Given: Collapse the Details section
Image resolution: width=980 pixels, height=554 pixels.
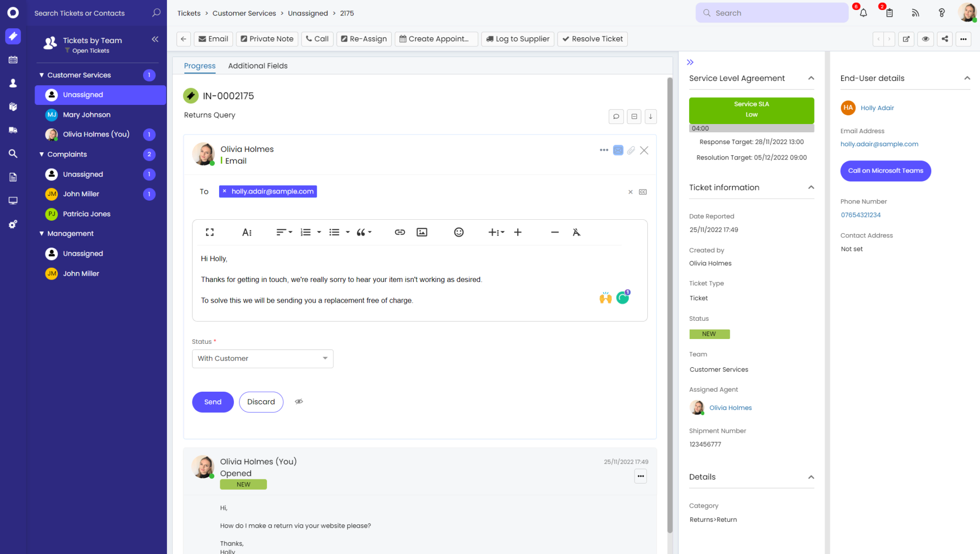Looking at the screenshot, I should tap(811, 477).
